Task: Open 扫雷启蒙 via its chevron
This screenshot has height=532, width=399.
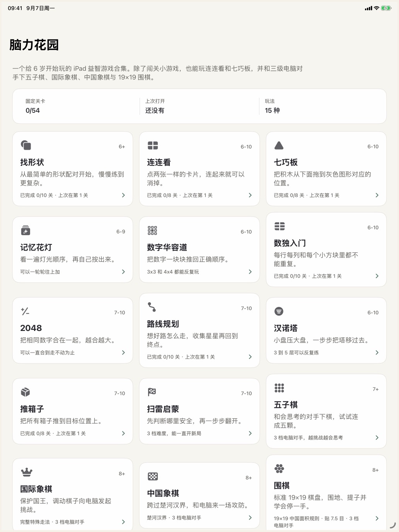Action: point(250,433)
